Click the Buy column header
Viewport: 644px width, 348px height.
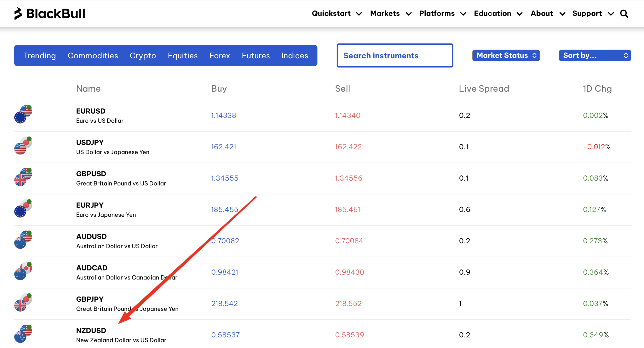[219, 89]
